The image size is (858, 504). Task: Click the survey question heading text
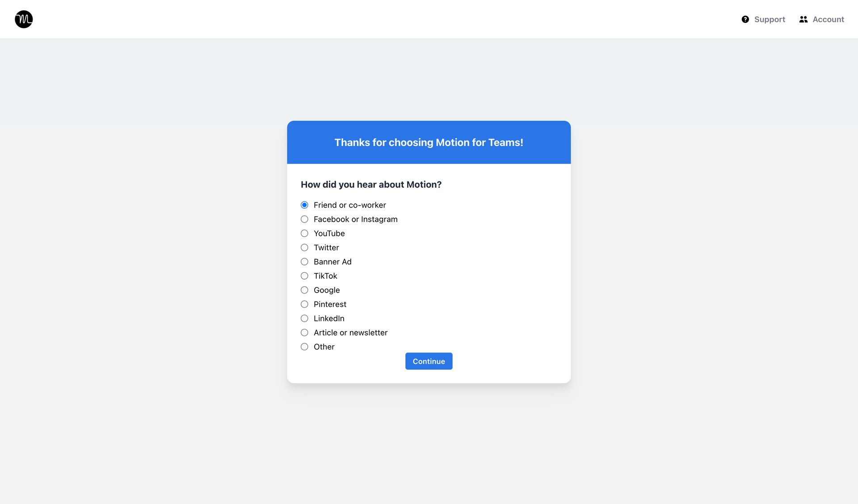pyautogui.click(x=371, y=184)
